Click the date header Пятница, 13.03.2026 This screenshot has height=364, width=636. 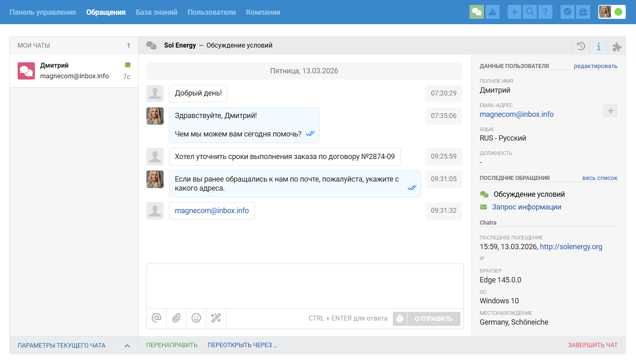coord(304,71)
